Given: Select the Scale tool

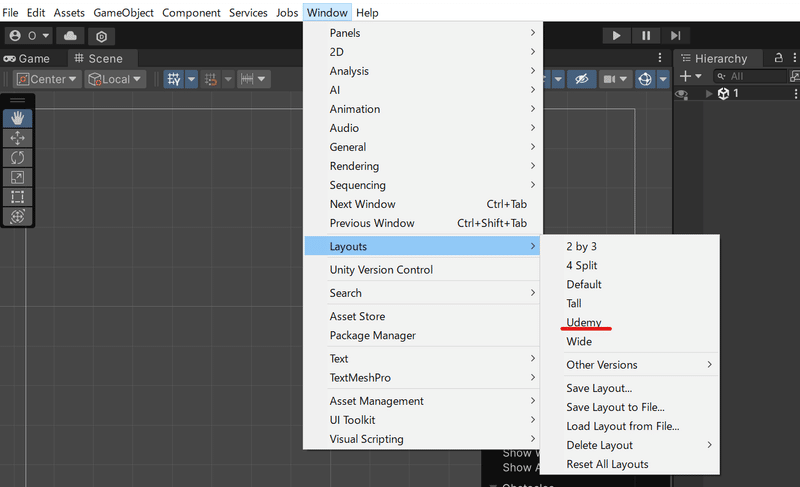Looking at the screenshot, I should (17, 177).
